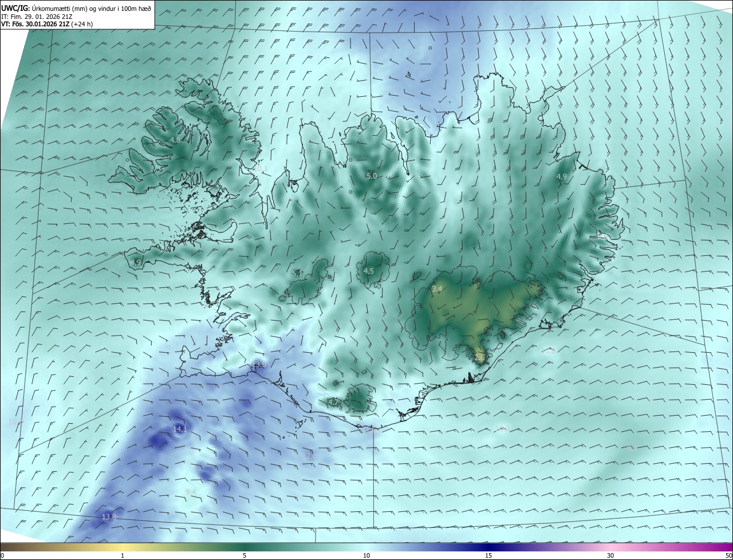Click the title 'Úrkomumætti (mm) og vindur í 100m hæð'

coord(92,7)
